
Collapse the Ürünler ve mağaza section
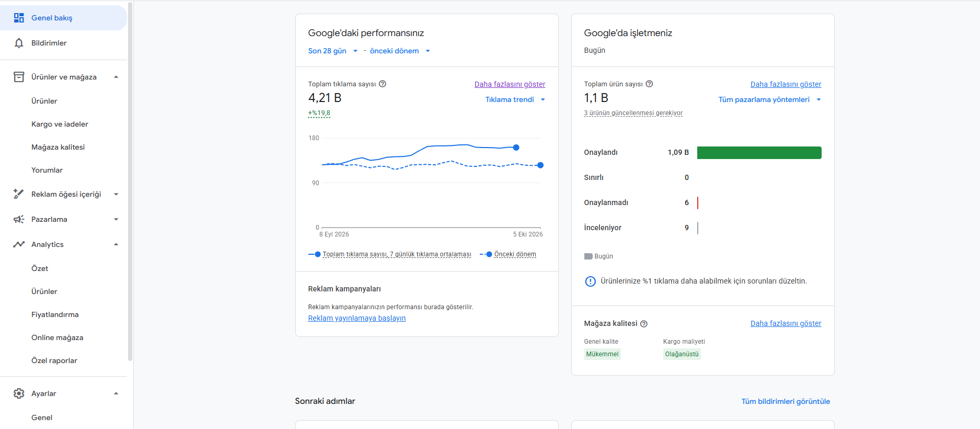116,77
